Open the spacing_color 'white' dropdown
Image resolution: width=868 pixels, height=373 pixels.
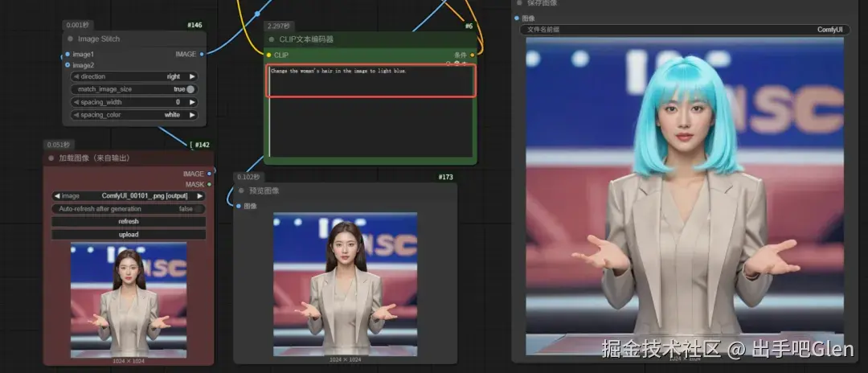pyautogui.click(x=172, y=115)
